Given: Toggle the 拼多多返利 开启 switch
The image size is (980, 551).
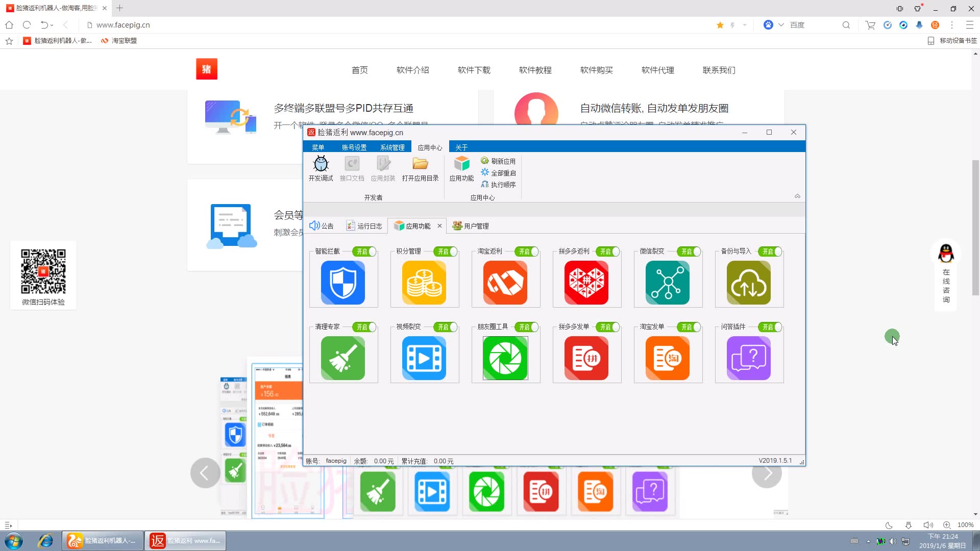Looking at the screenshot, I should pos(608,252).
